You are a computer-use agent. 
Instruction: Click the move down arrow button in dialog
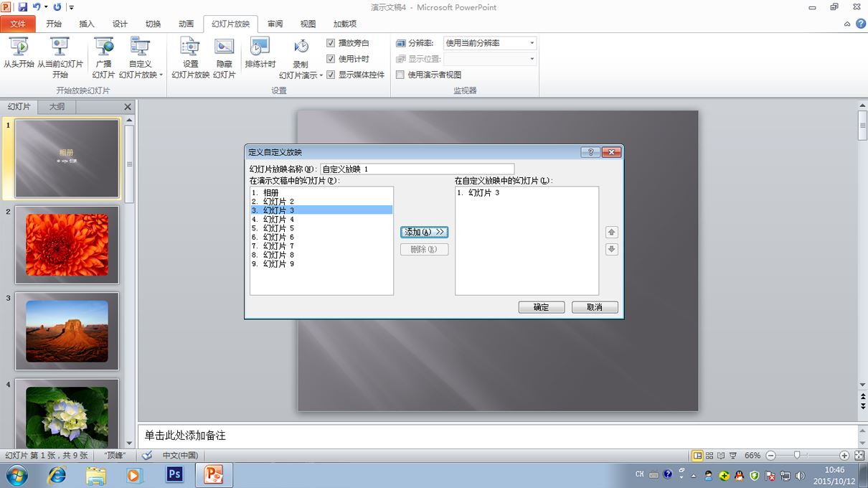(x=612, y=250)
